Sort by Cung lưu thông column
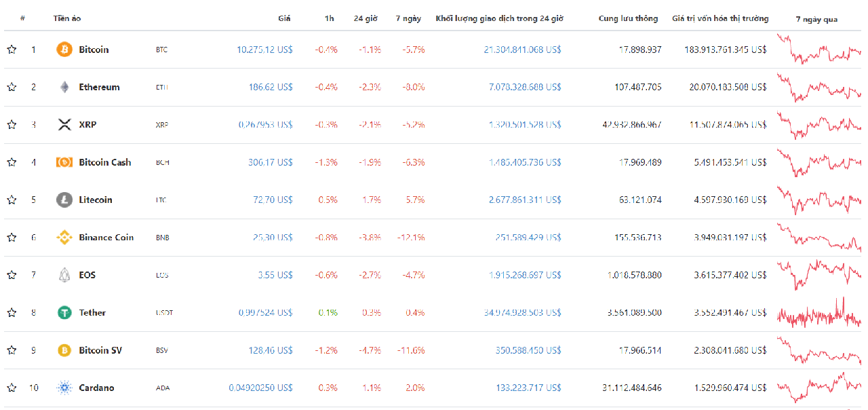The width and height of the screenshot is (868, 410). [628, 18]
